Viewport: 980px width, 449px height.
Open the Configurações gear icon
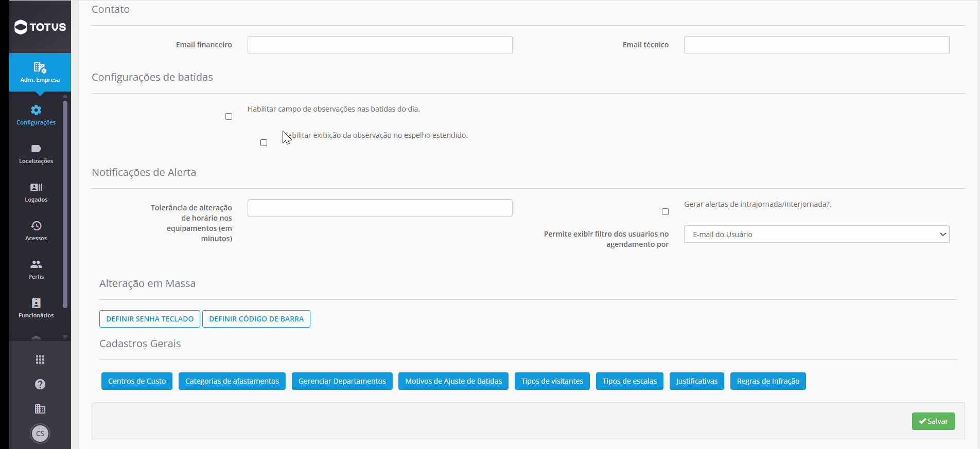36,110
